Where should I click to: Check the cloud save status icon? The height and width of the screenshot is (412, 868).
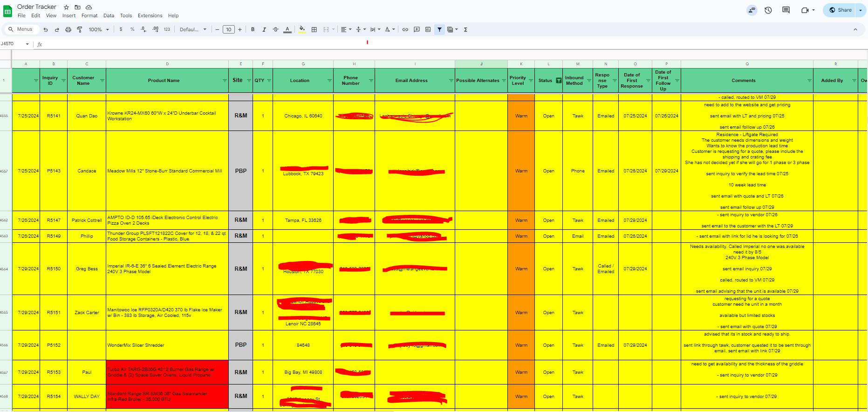(x=89, y=7)
